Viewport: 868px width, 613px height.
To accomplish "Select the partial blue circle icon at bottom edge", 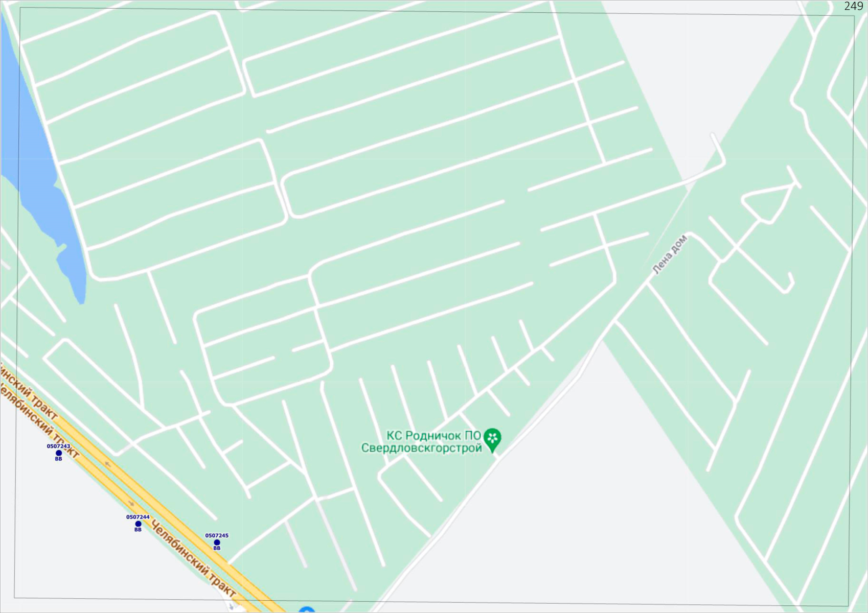I will pyautogui.click(x=306, y=609).
